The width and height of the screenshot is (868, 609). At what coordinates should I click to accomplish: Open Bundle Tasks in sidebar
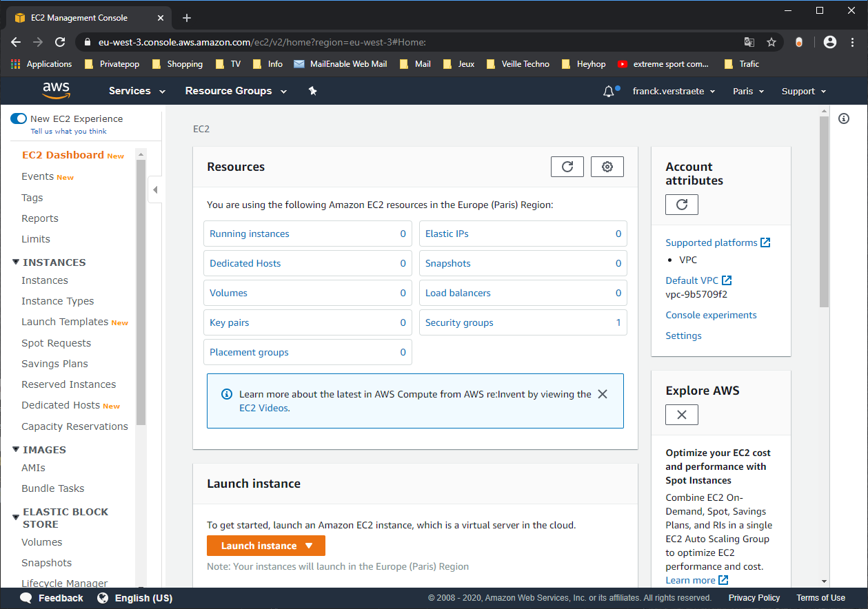[52, 488]
